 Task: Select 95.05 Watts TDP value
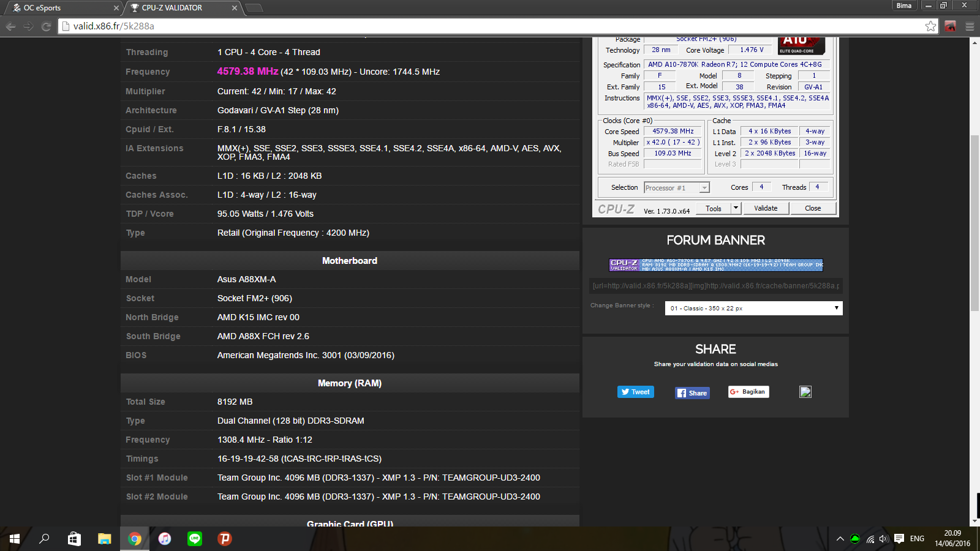click(x=265, y=214)
